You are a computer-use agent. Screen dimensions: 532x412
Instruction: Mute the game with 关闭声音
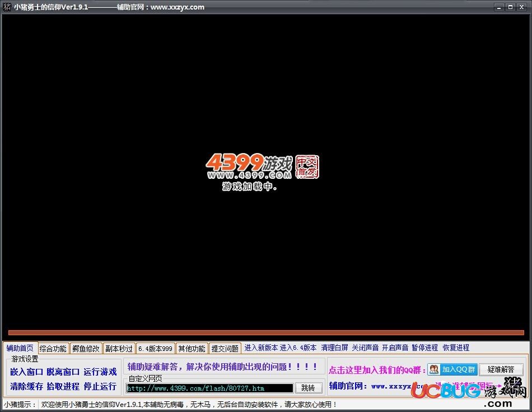[x=365, y=348]
